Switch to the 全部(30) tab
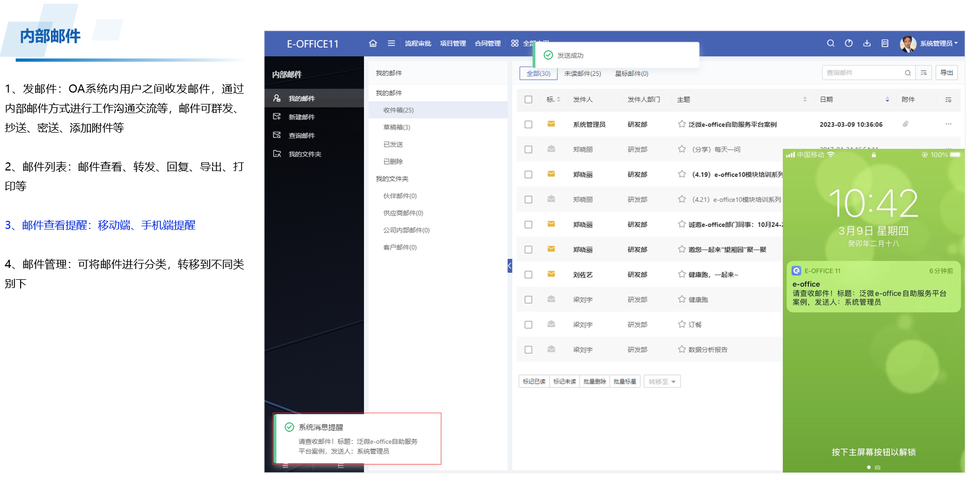The image size is (980, 479). coord(538,74)
